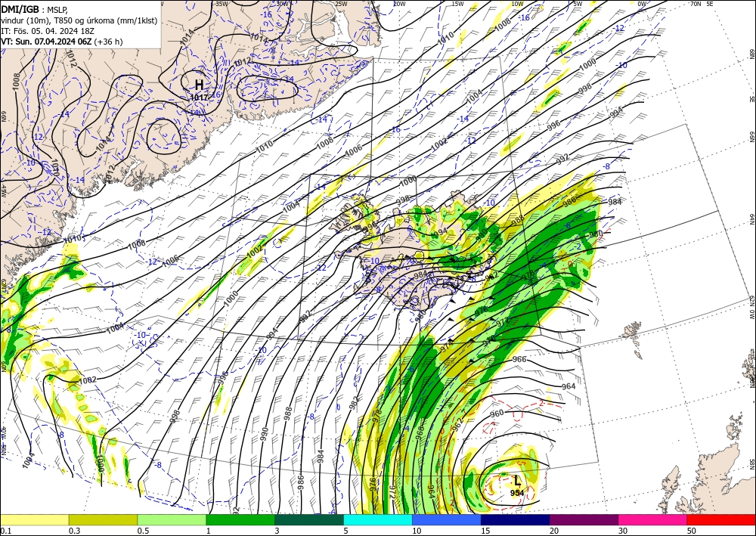Click the 35W longitude label
Image resolution: width=756 pixels, height=536 pixels.
coord(222,3)
